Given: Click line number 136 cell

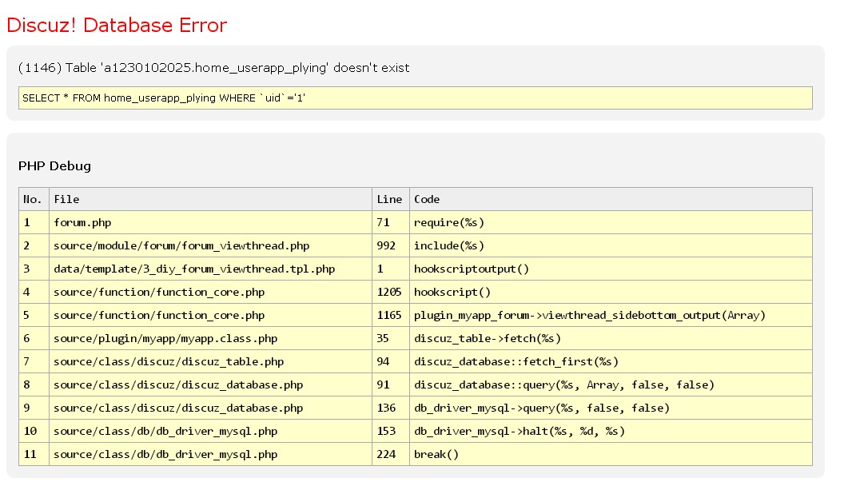Looking at the screenshot, I should [x=387, y=408].
